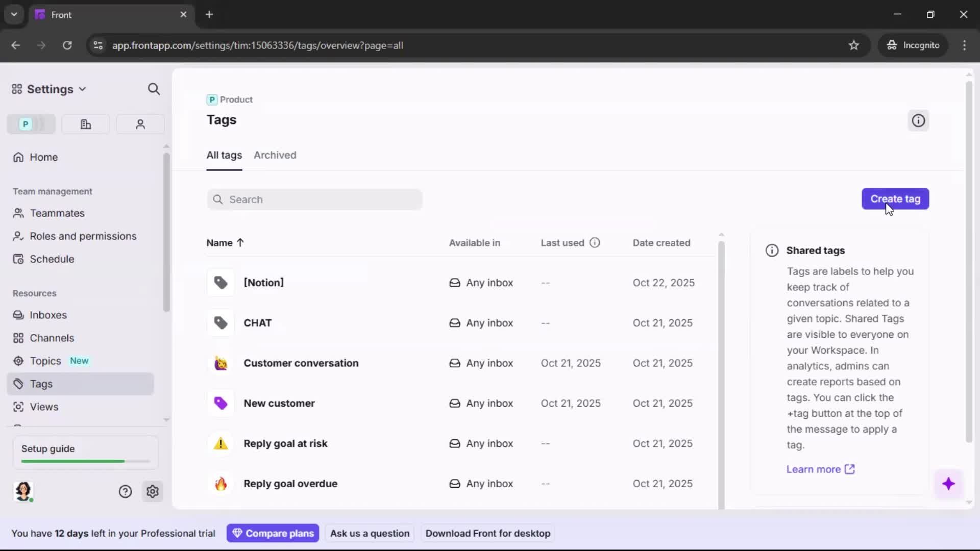Image resolution: width=980 pixels, height=551 pixels.
Task: Open the search within Settings sidebar
Action: point(154,89)
